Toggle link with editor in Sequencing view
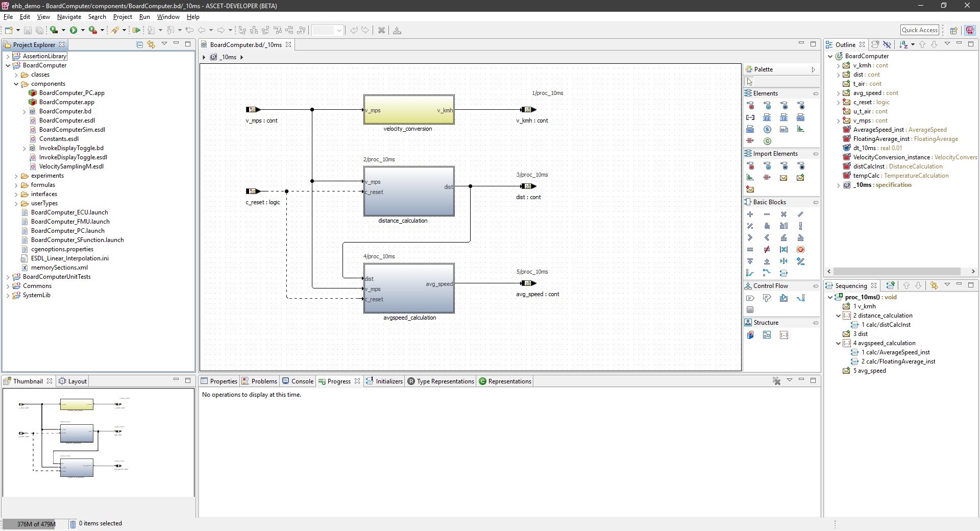Viewport: 980px width, 531px height. pos(934,285)
